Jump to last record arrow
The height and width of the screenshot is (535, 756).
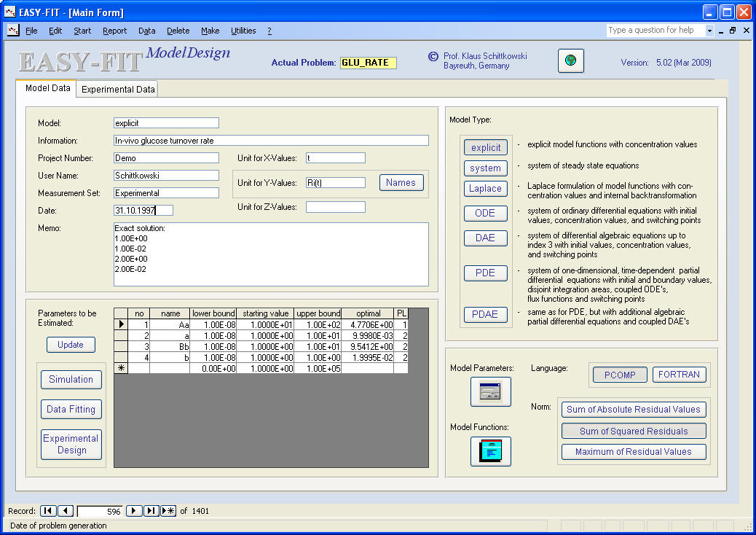click(x=151, y=511)
